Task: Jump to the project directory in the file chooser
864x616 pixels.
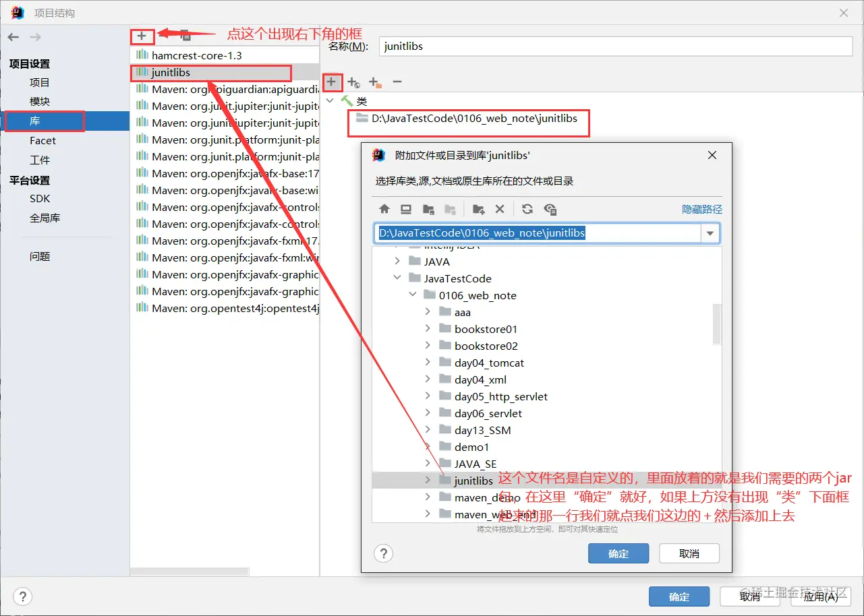Action: coord(428,209)
